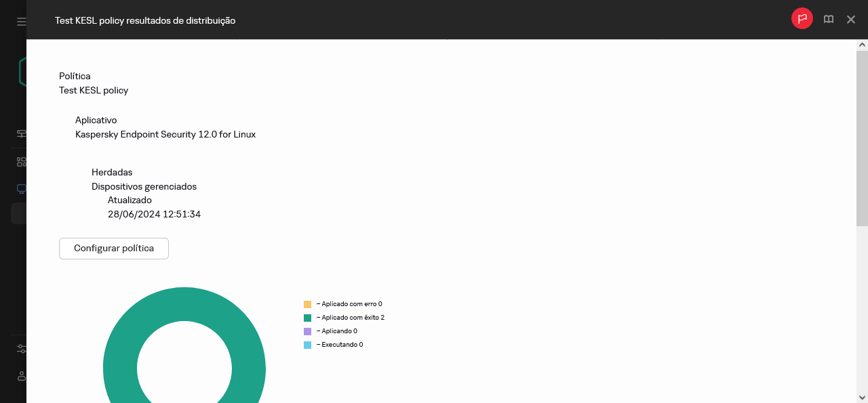
Task: Open the help book icon
Action: tap(829, 20)
